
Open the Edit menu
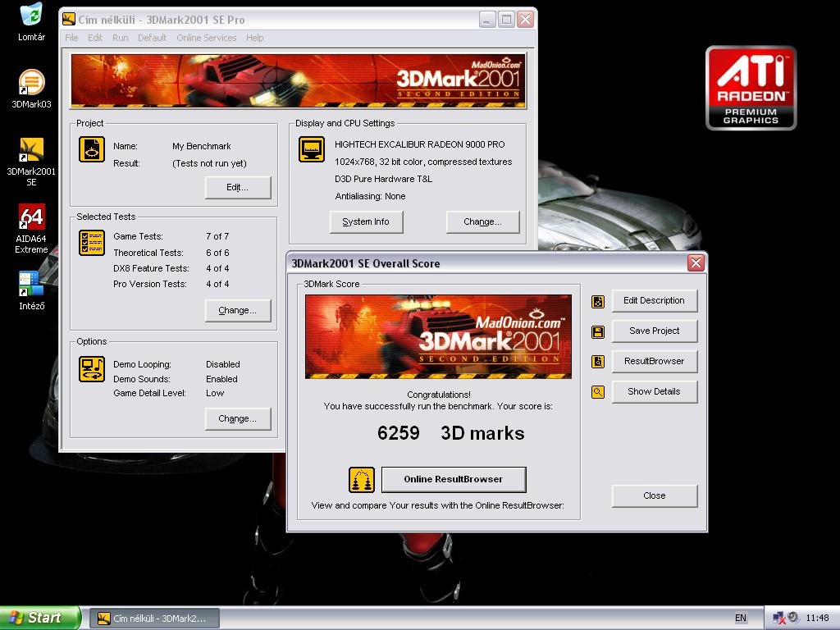pyautogui.click(x=95, y=38)
